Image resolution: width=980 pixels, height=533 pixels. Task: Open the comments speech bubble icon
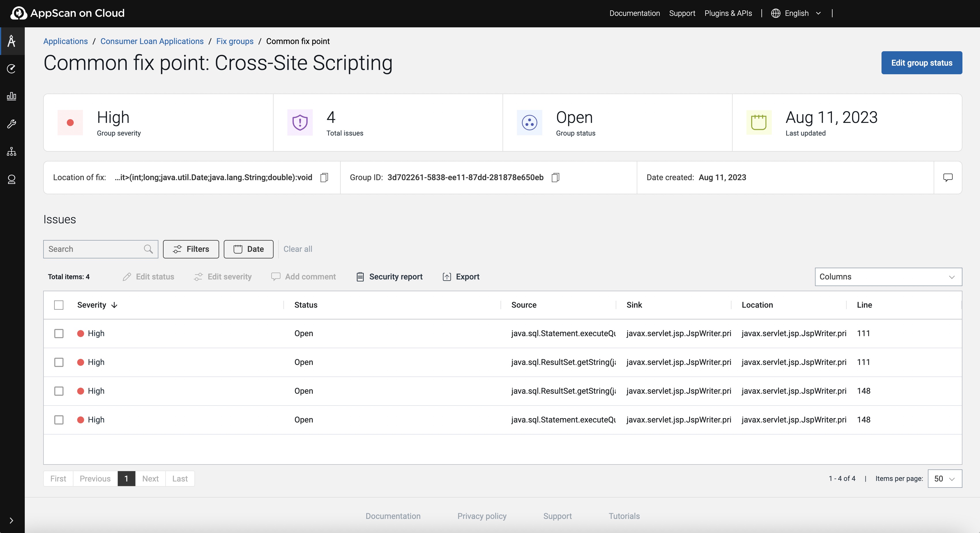pyautogui.click(x=948, y=178)
